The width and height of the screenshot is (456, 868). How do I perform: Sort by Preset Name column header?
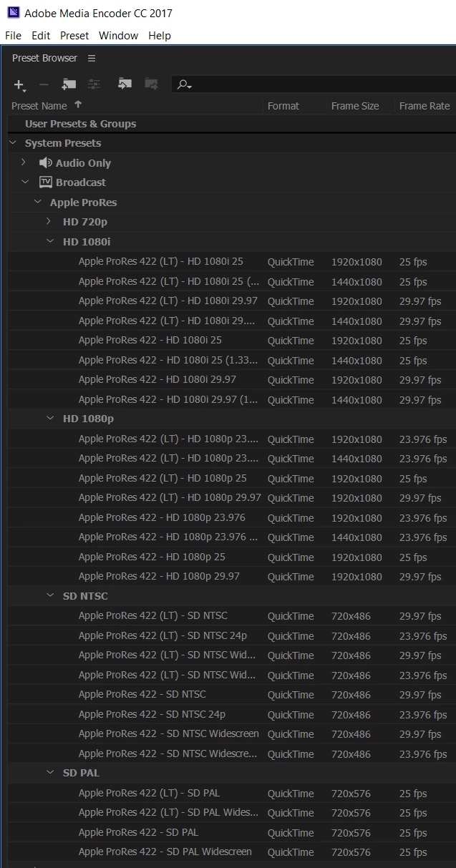click(x=39, y=106)
